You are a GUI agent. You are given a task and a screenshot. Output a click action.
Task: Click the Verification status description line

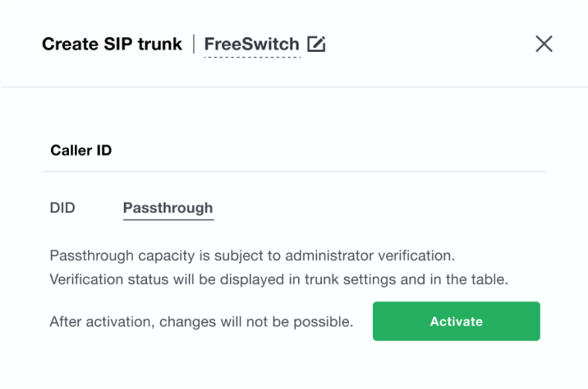tap(279, 279)
